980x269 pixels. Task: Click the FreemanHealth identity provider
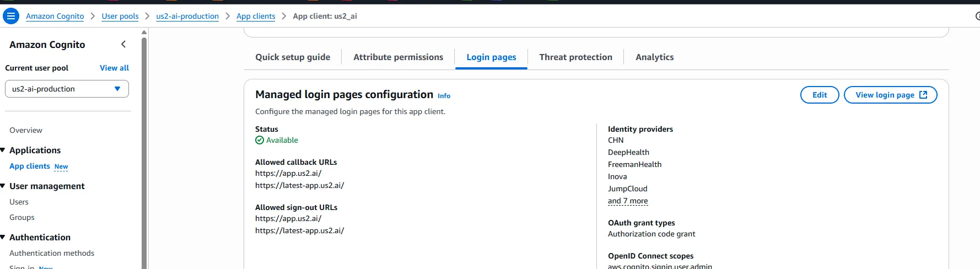click(634, 164)
